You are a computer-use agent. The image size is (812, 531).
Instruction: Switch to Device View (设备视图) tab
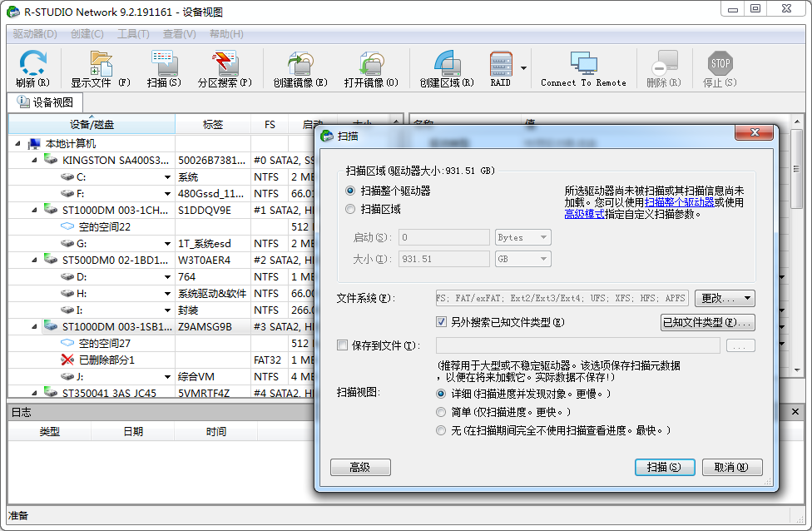(x=45, y=102)
